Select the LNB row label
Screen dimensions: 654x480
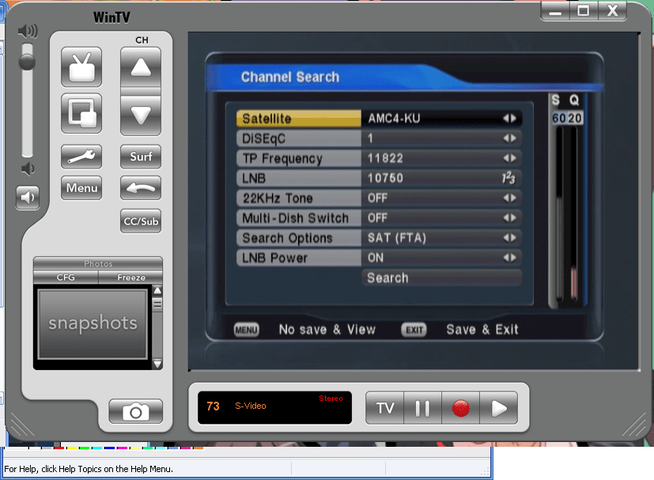(299, 178)
